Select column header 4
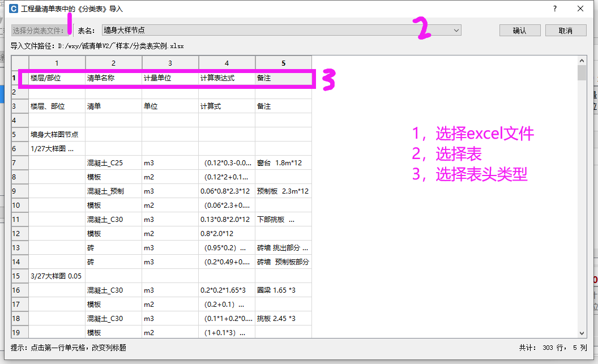 pos(227,63)
